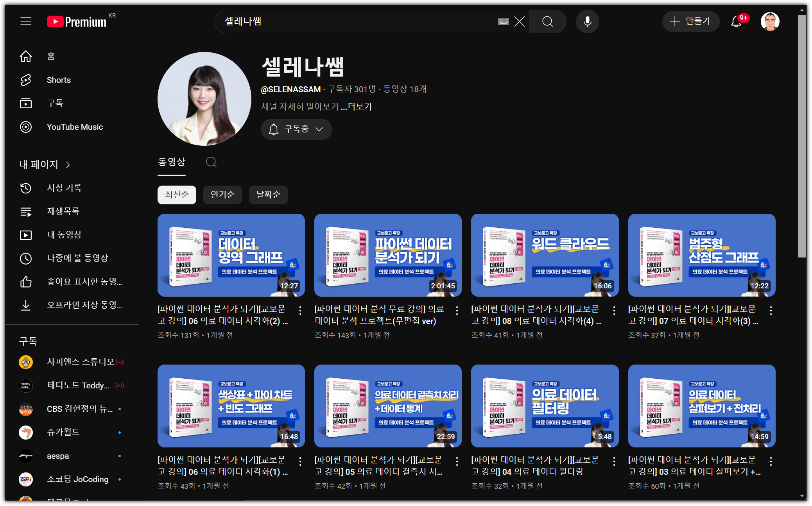Open YouTube Music from sidebar
The image size is (812, 506).
[75, 127]
